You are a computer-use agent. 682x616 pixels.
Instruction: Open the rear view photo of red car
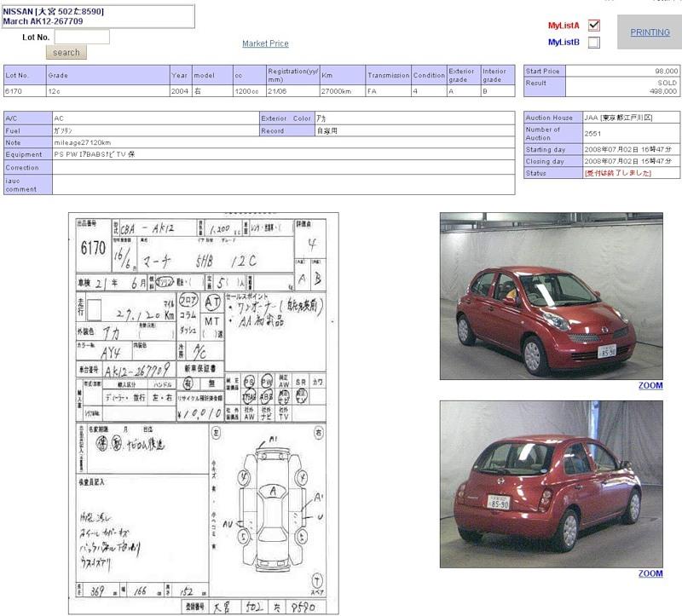[551, 484]
